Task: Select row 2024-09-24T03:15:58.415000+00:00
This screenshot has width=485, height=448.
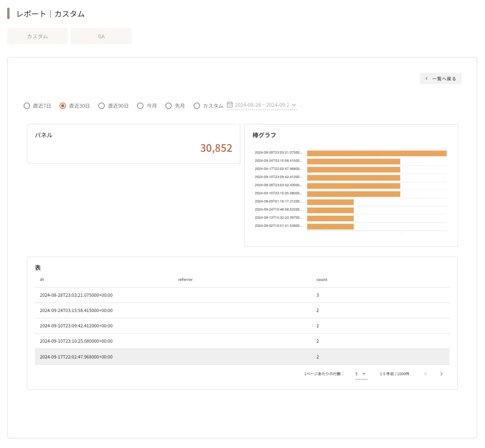Action: pyautogui.click(x=242, y=311)
